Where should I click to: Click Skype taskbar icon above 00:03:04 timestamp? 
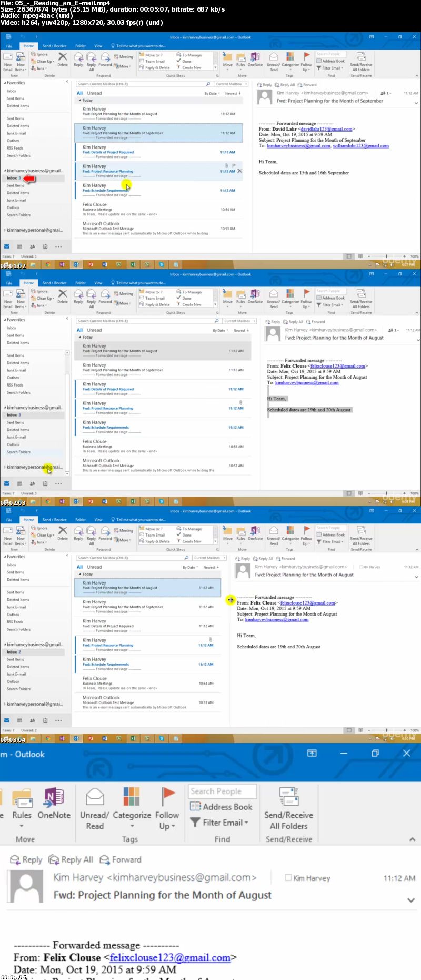click(x=162, y=738)
